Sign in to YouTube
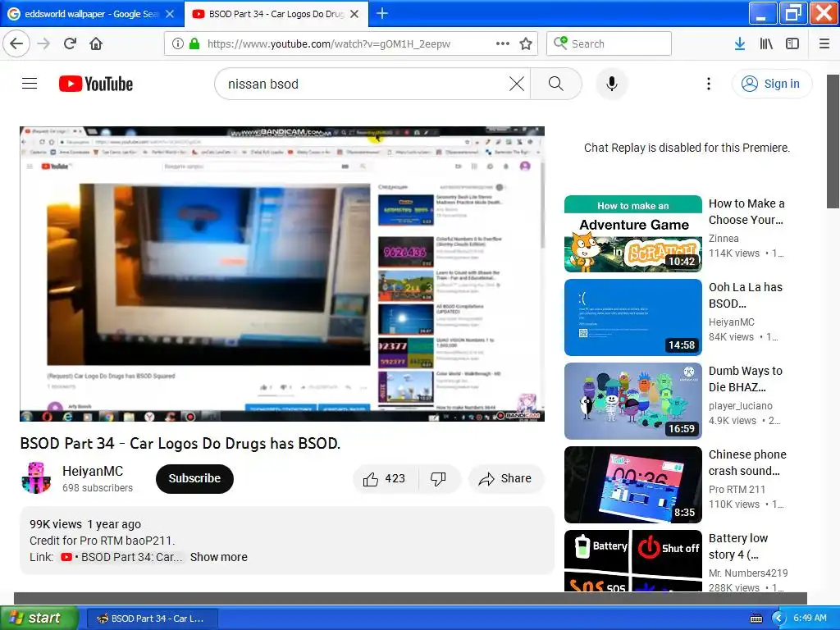The height and width of the screenshot is (630, 840). point(771,84)
